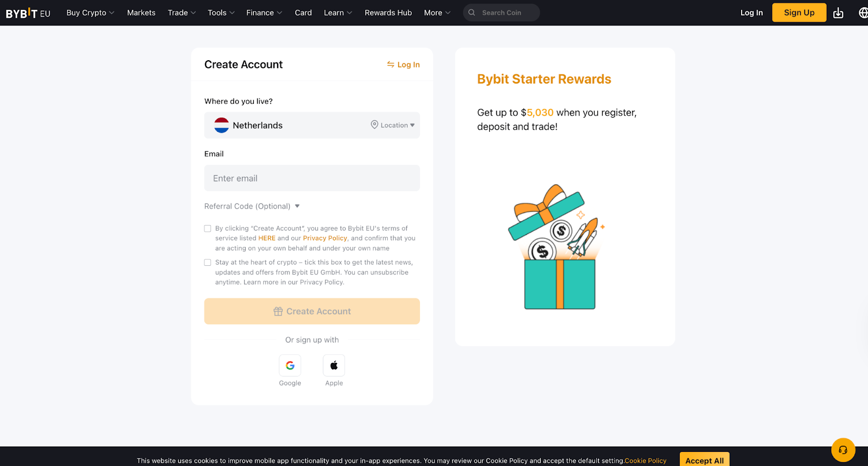The image size is (868, 466).
Task: Focus the Enter email field
Action: pos(312,178)
